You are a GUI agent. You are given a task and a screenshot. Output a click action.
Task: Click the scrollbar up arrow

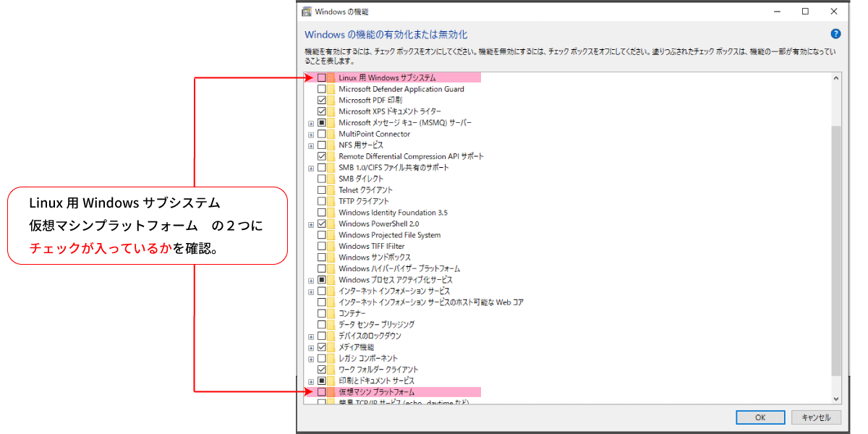(x=836, y=78)
